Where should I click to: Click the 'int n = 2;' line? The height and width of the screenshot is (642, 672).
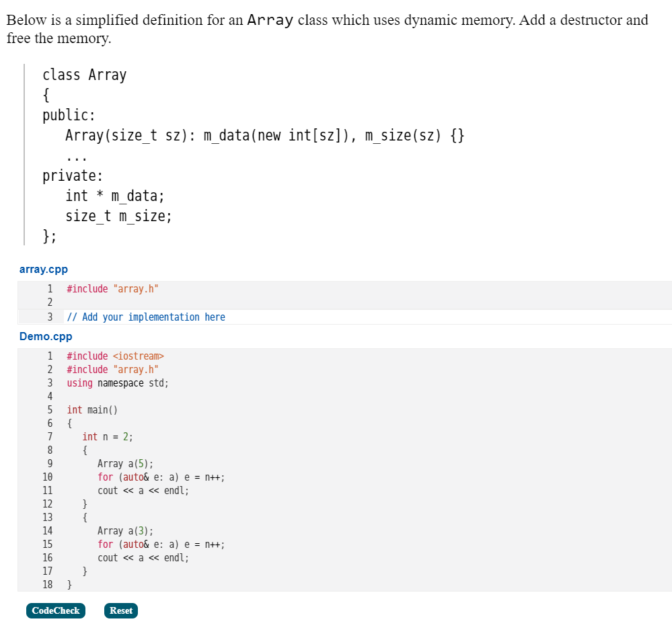pos(108,437)
